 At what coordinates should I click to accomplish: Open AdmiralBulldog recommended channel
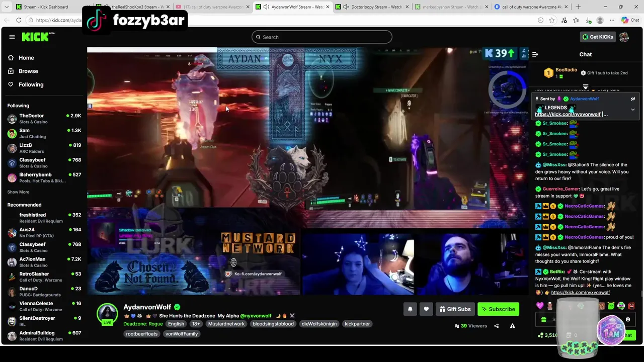(44, 335)
